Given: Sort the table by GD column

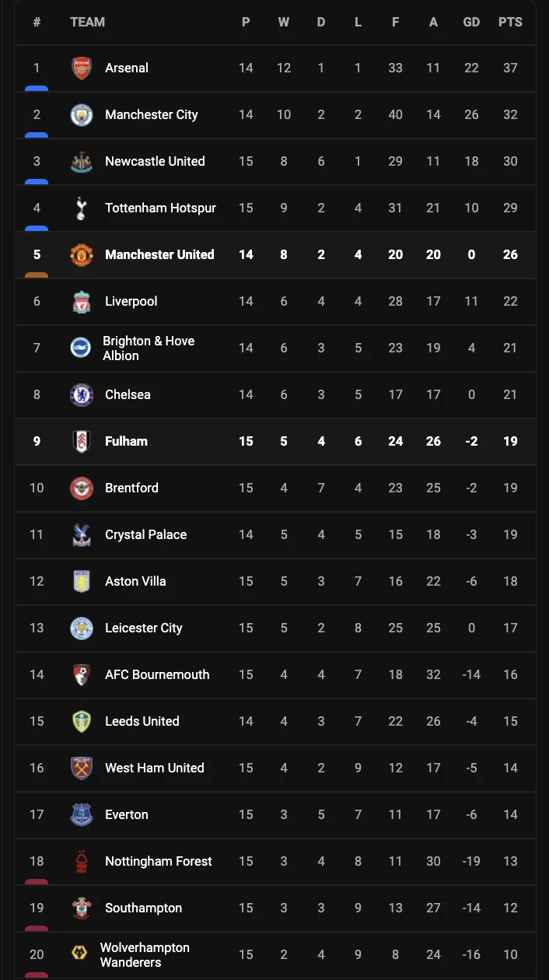Looking at the screenshot, I should coord(471,22).
